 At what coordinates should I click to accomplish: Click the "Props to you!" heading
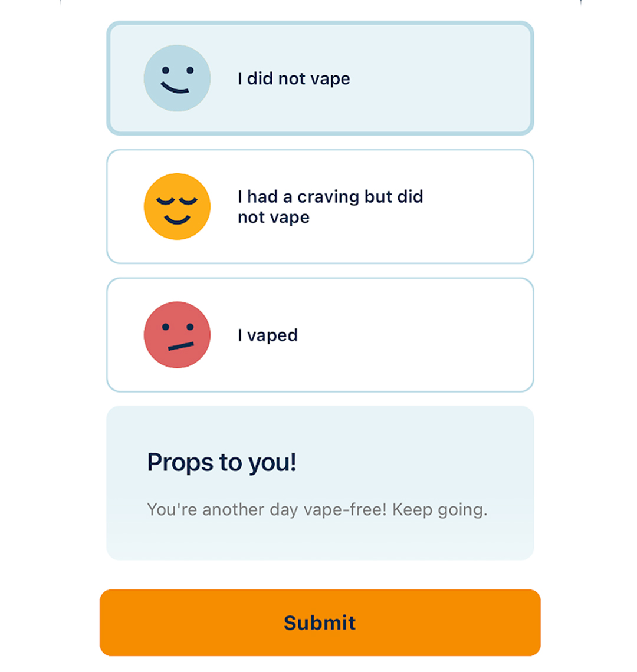[221, 462]
